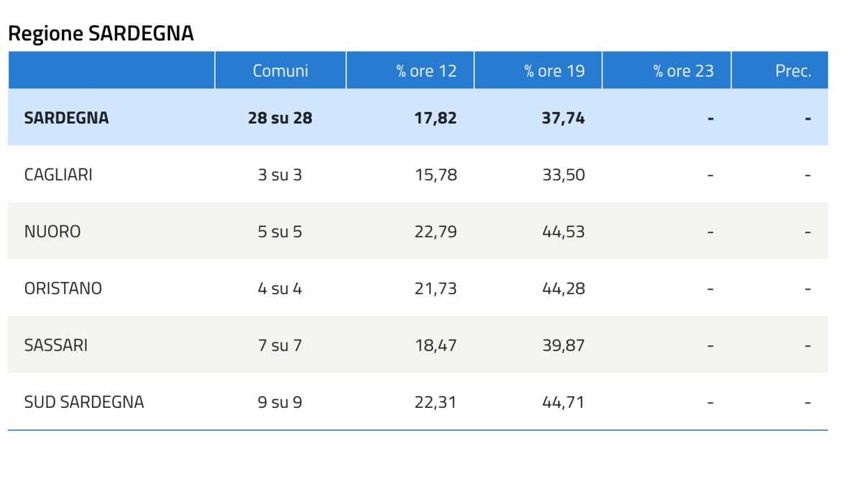862x504 pixels.
Task: Click the 28 su 28 comuni cell
Action: 280,118
